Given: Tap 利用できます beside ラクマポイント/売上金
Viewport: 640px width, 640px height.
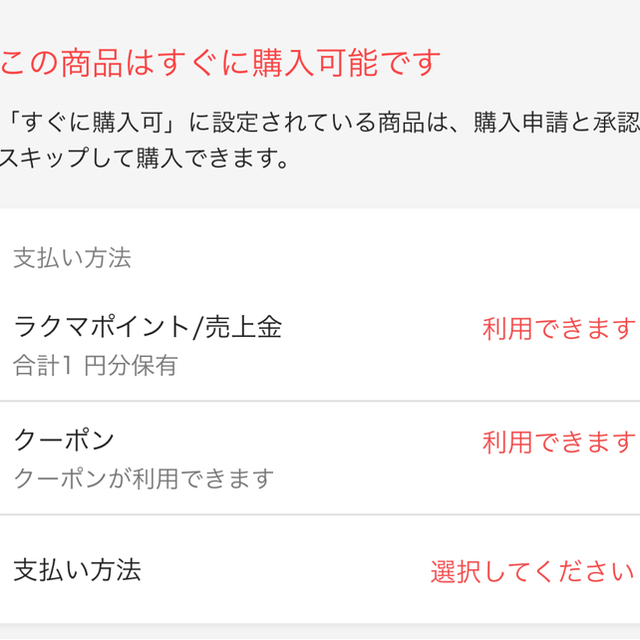Looking at the screenshot, I should pos(559,329).
